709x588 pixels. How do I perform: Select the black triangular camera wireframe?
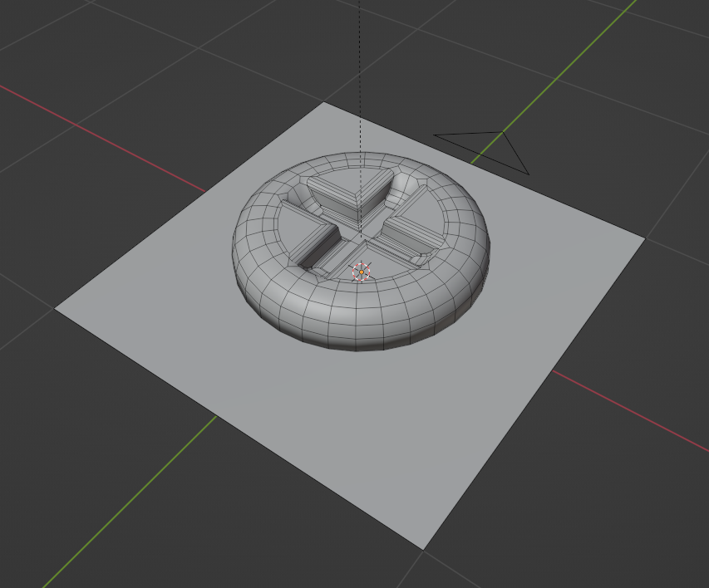[481, 152]
